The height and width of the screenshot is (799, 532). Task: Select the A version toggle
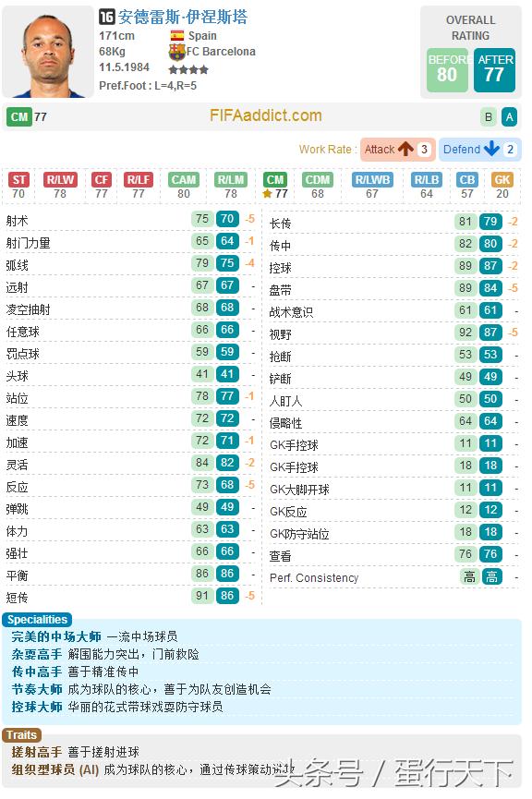[509, 117]
